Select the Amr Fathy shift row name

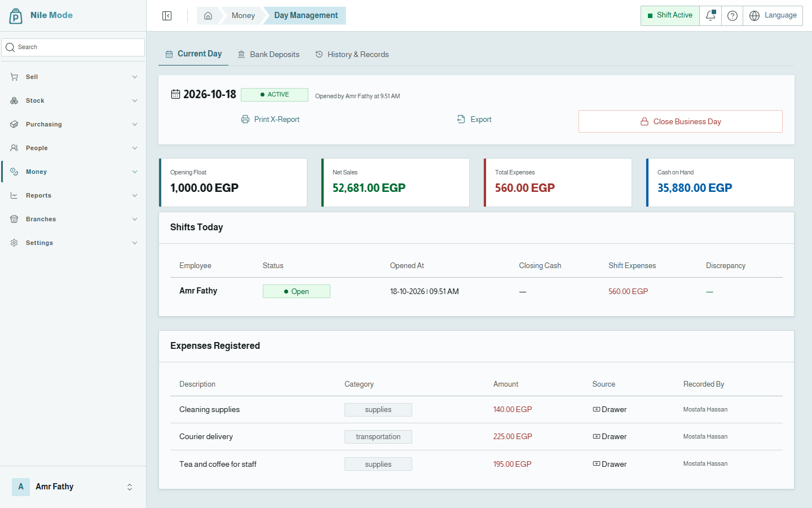[198, 291]
